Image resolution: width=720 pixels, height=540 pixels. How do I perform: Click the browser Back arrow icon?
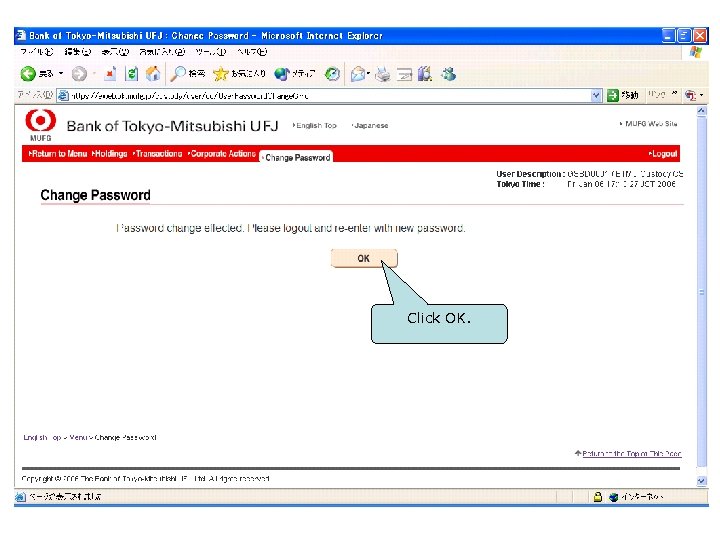[x=28, y=73]
